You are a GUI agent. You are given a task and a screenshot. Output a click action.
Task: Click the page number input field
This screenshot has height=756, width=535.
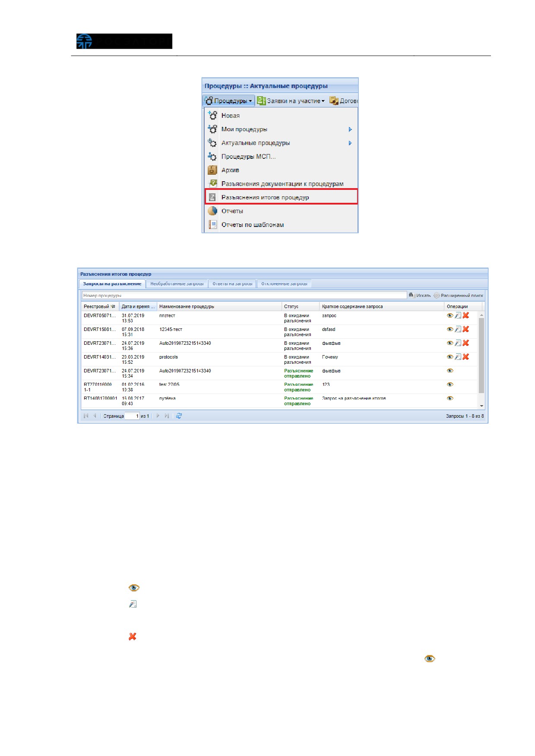tap(132, 416)
